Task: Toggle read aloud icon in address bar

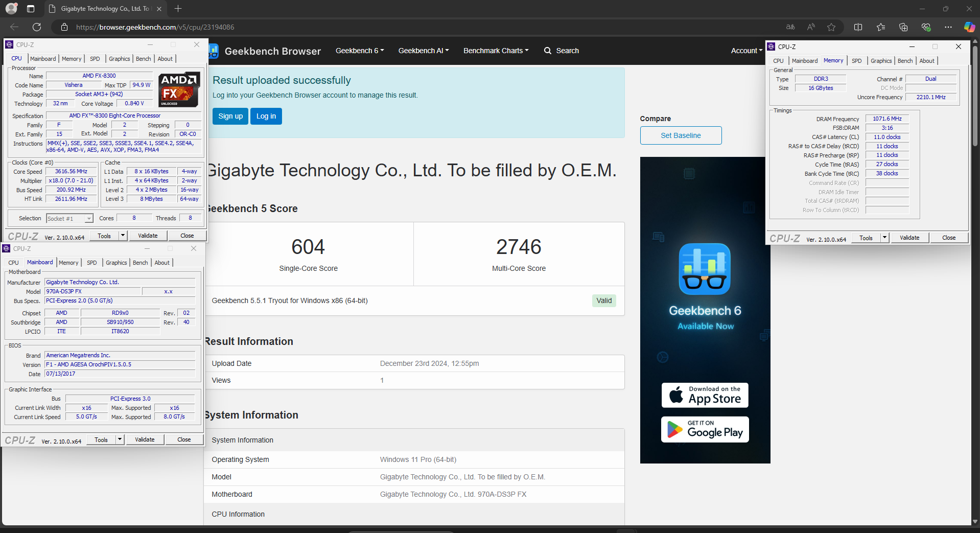Action: click(x=811, y=27)
